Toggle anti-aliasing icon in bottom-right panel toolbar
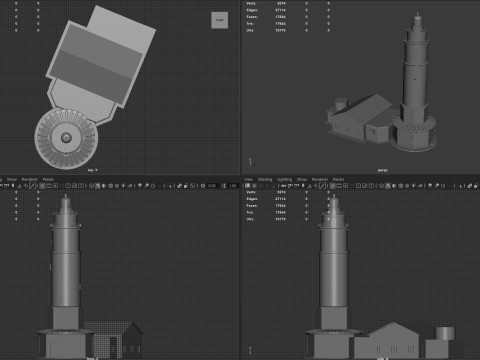 (443, 186)
